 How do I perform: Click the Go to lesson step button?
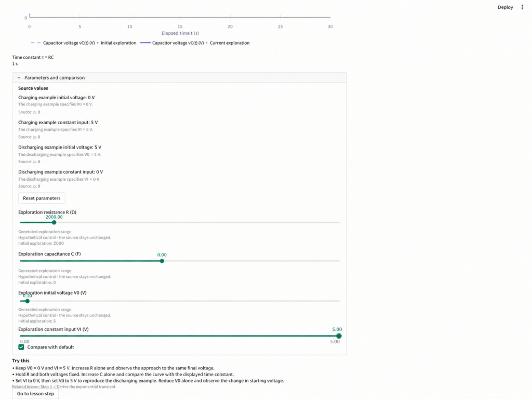point(36,394)
